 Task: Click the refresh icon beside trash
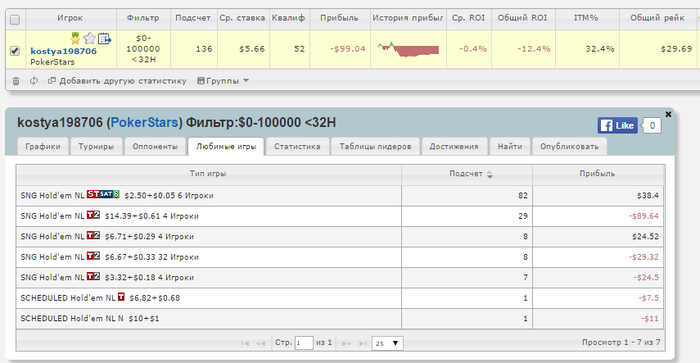click(x=33, y=81)
